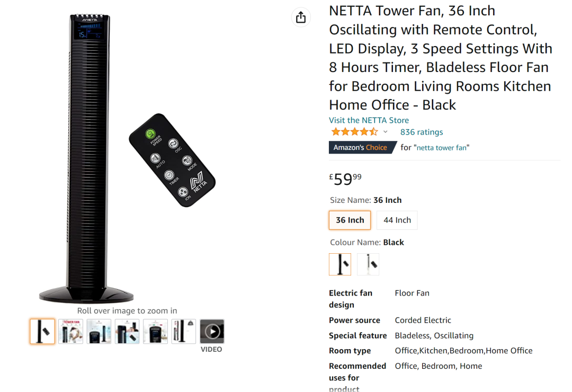Click the Amazon's Choice badge
Screen dimensions: 572x392
[x=361, y=147]
